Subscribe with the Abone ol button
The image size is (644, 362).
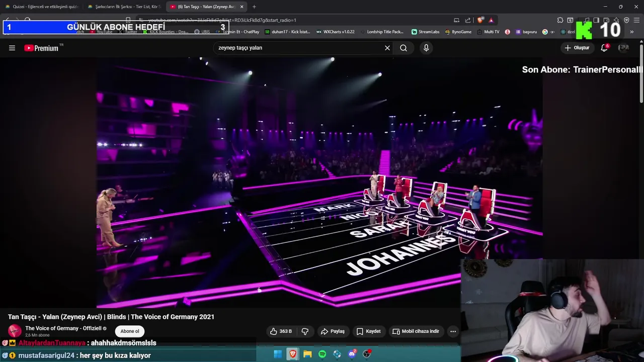click(x=130, y=331)
